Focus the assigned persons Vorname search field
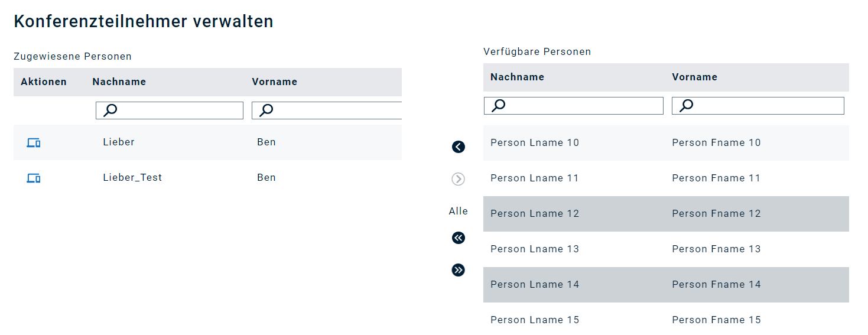Image resolution: width=868 pixels, height=335 pixels. (327, 110)
